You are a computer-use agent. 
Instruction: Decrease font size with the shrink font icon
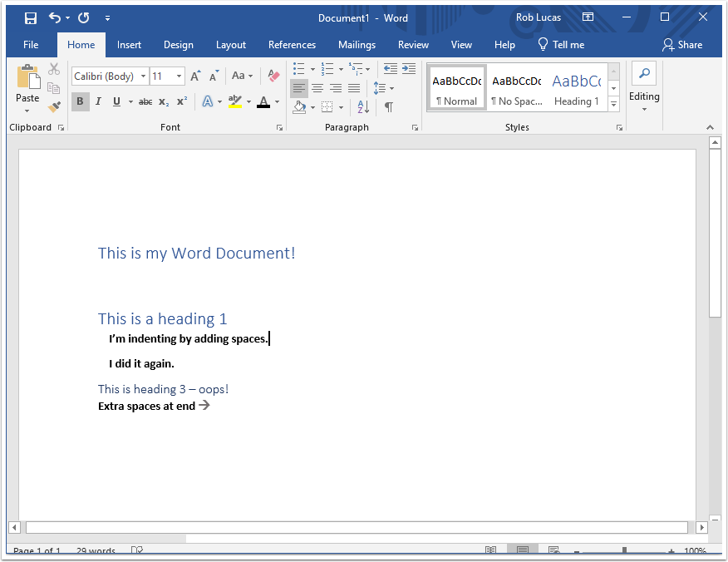tap(214, 76)
